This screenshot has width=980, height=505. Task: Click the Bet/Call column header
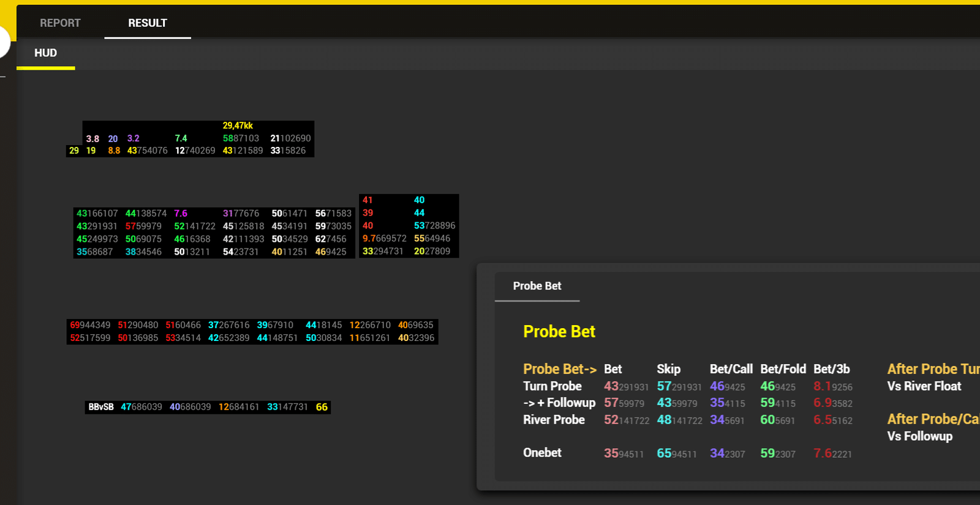pos(731,369)
